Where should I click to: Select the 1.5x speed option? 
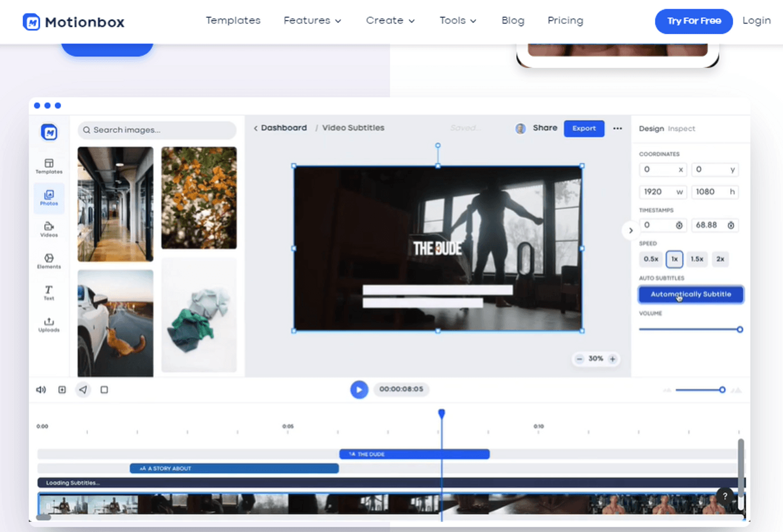pyautogui.click(x=697, y=259)
